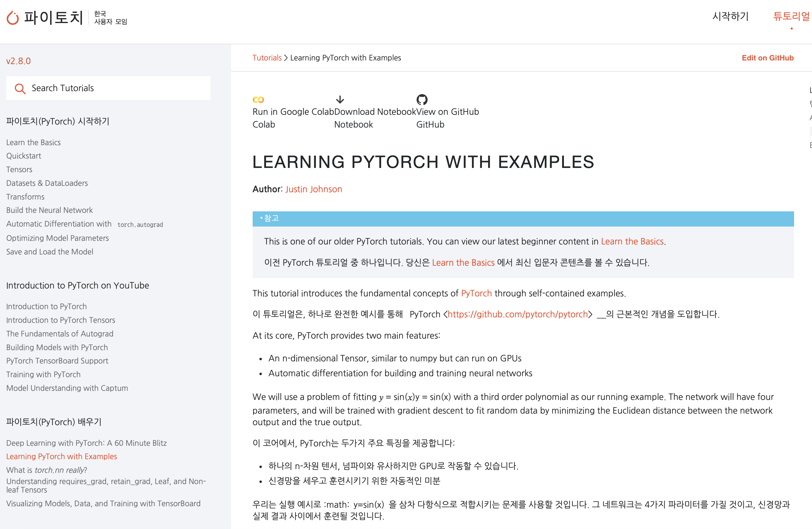The height and width of the screenshot is (529, 812).
Task: Open the GitHub octocat icon
Action: pyautogui.click(x=422, y=99)
